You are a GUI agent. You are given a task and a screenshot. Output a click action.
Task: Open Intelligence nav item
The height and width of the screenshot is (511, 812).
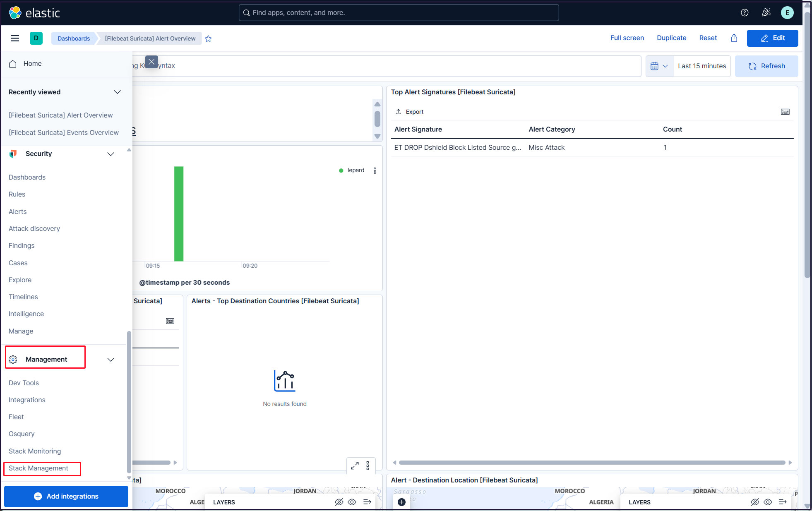pos(26,314)
